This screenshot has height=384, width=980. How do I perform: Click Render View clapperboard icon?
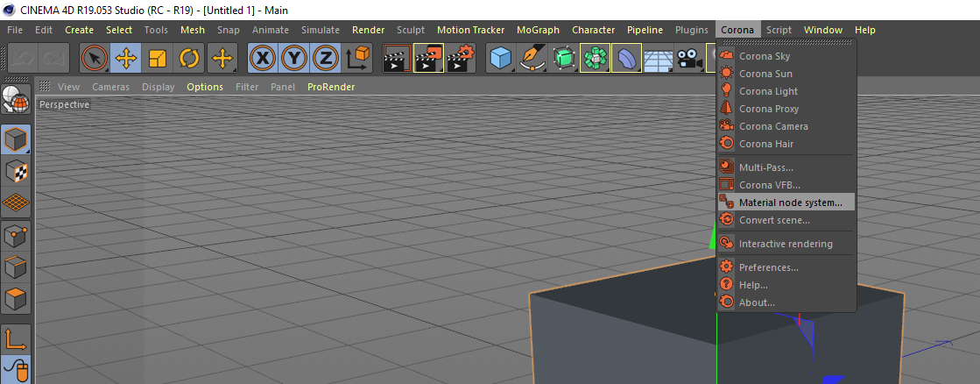coord(398,59)
